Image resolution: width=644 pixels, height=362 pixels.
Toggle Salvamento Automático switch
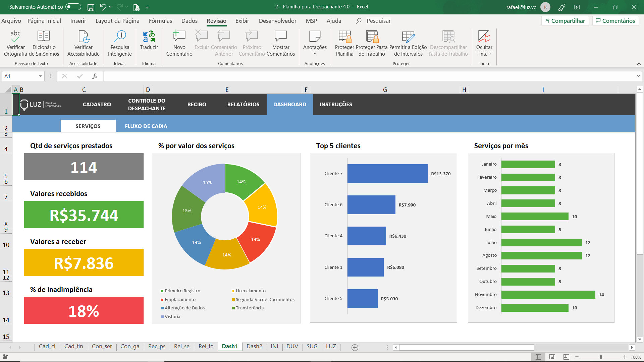click(x=73, y=7)
